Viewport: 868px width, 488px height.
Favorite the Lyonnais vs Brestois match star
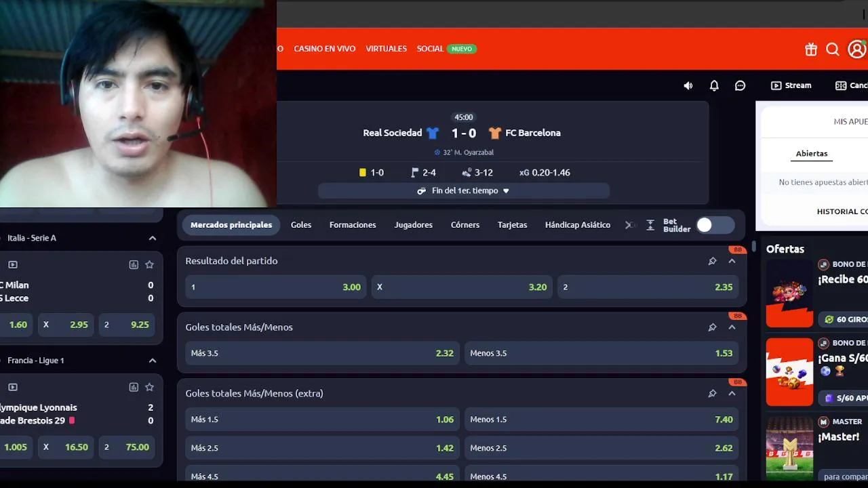click(150, 387)
